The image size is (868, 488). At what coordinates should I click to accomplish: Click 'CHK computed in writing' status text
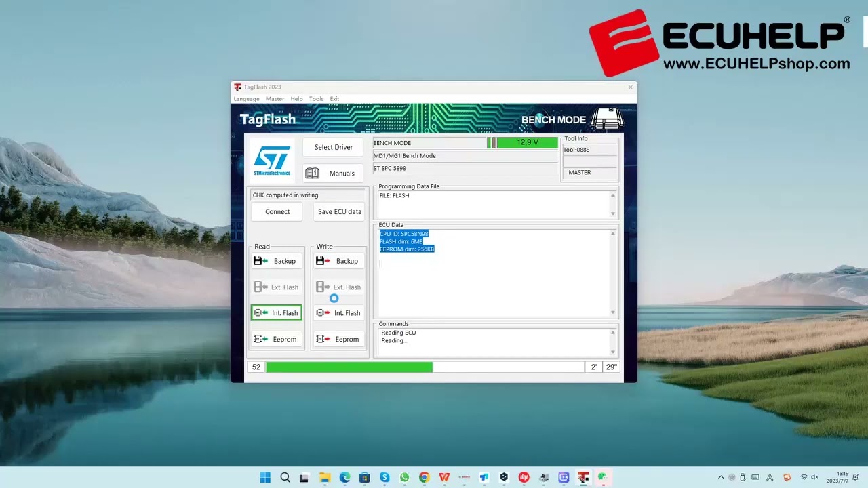(285, 195)
